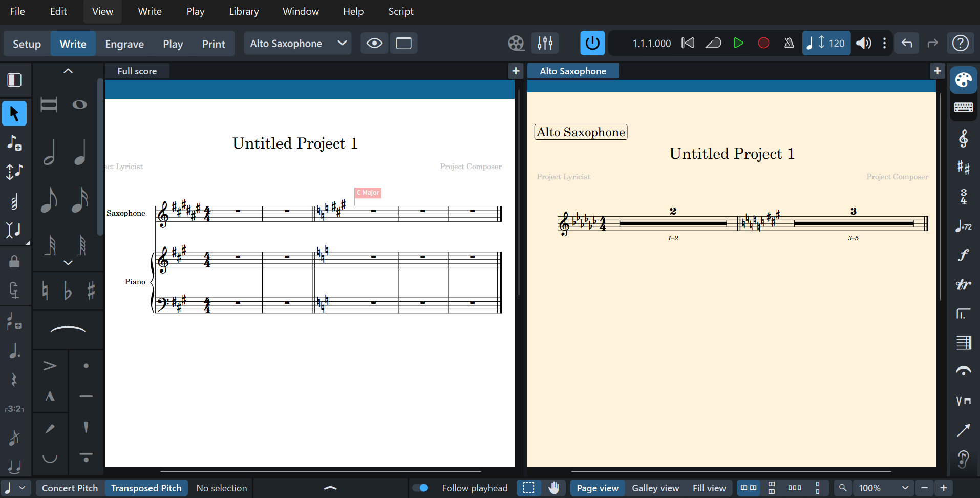Screen dimensions: 980x498
Task: Open the Holds and Pauses panel
Action: click(x=963, y=371)
